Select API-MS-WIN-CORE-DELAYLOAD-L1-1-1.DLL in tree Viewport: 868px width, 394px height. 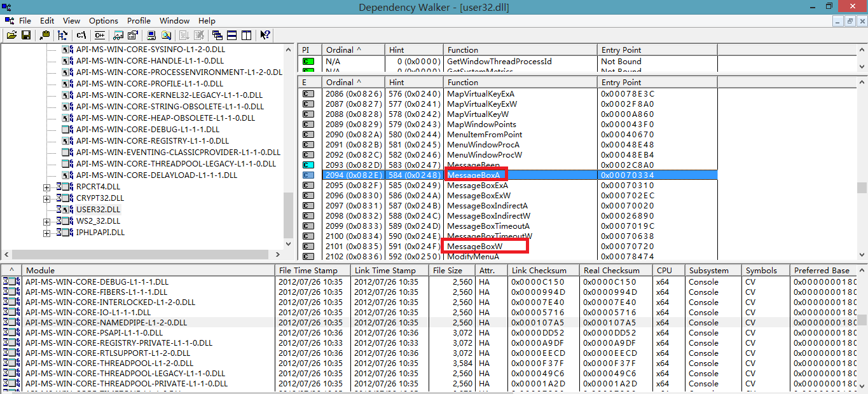pyautogui.click(x=156, y=175)
